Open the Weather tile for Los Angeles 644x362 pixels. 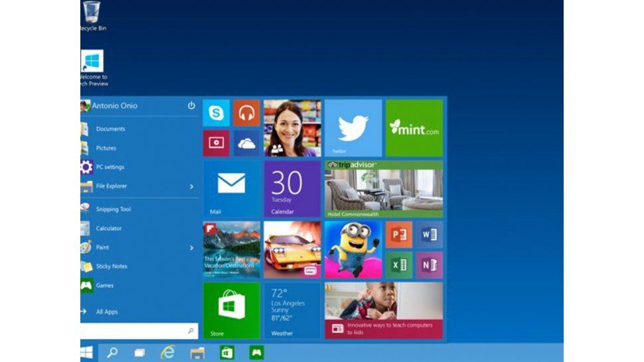[x=292, y=310]
